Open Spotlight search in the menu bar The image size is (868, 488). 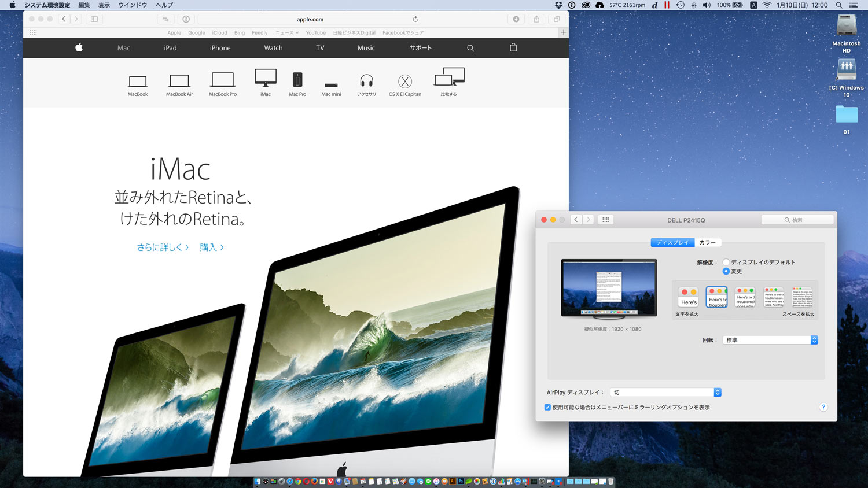pyautogui.click(x=839, y=5)
